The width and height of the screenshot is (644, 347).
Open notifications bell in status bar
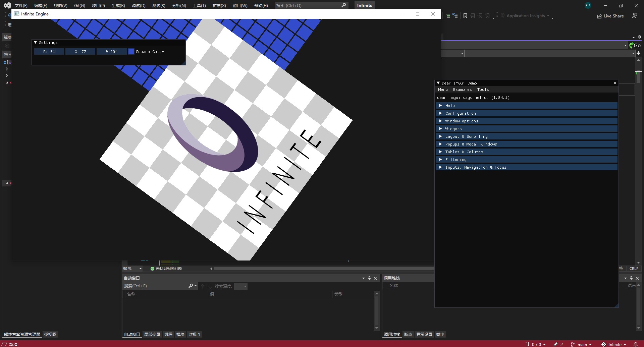pyautogui.click(x=636, y=344)
